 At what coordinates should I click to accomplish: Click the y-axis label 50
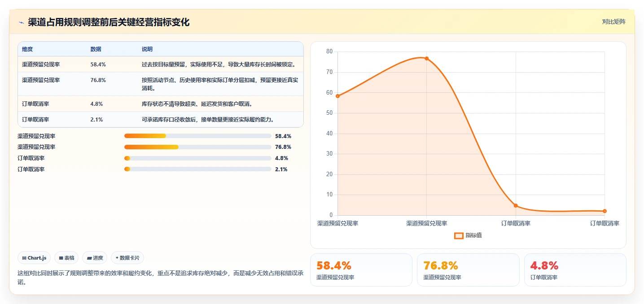(329, 113)
